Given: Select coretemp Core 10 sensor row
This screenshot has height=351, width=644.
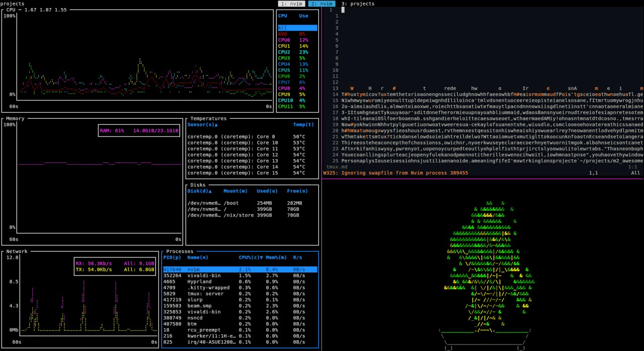Looking at the screenshot, I should (252, 143).
